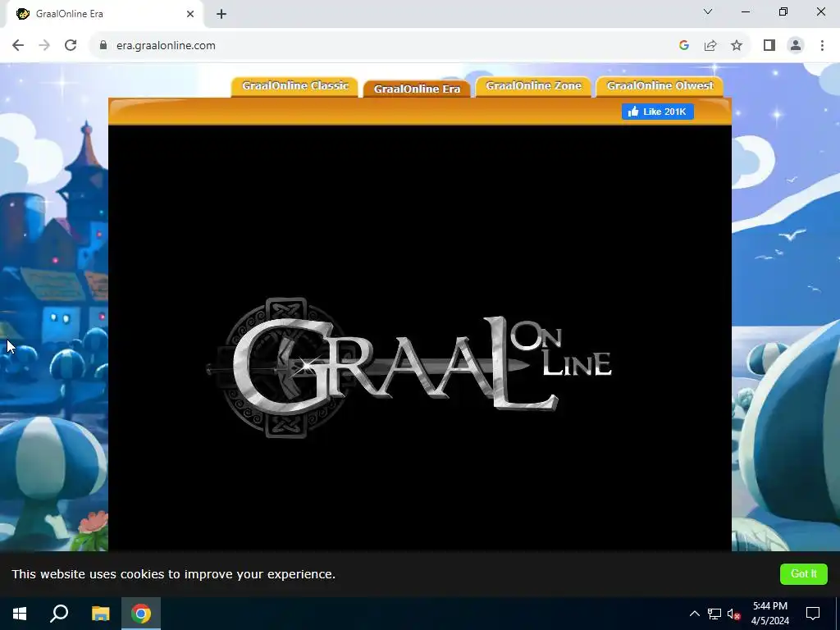
Task: Open a new tab with the plus button
Action: click(221, 14)
